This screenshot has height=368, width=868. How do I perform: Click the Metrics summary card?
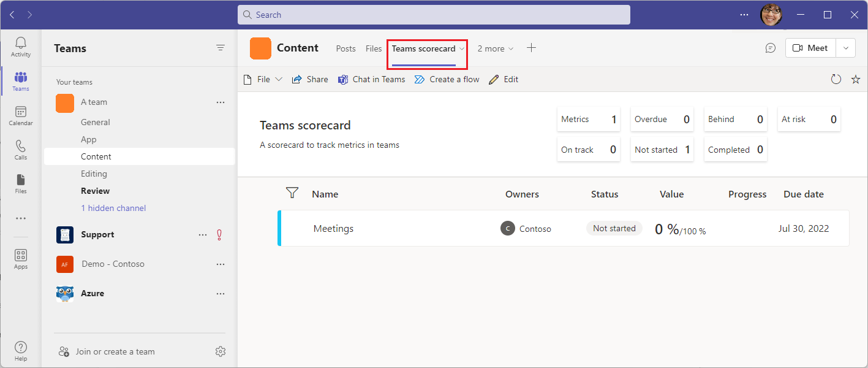click(589, 119)
